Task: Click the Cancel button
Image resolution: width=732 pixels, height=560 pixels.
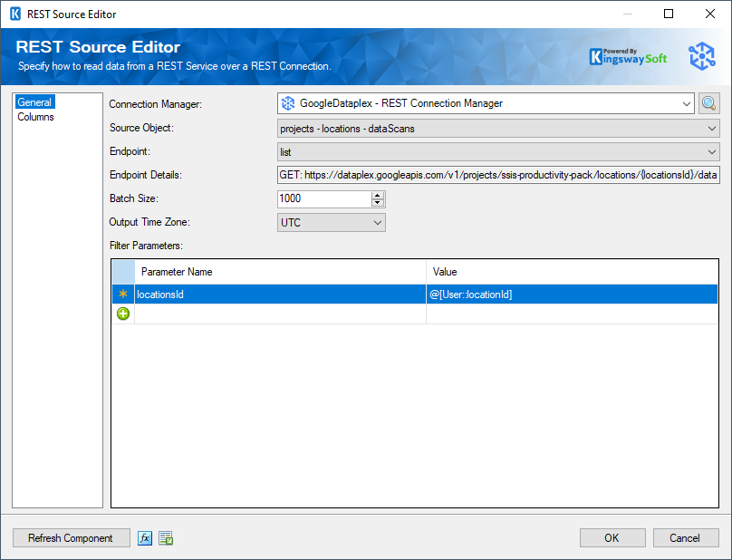Action: 686,538
